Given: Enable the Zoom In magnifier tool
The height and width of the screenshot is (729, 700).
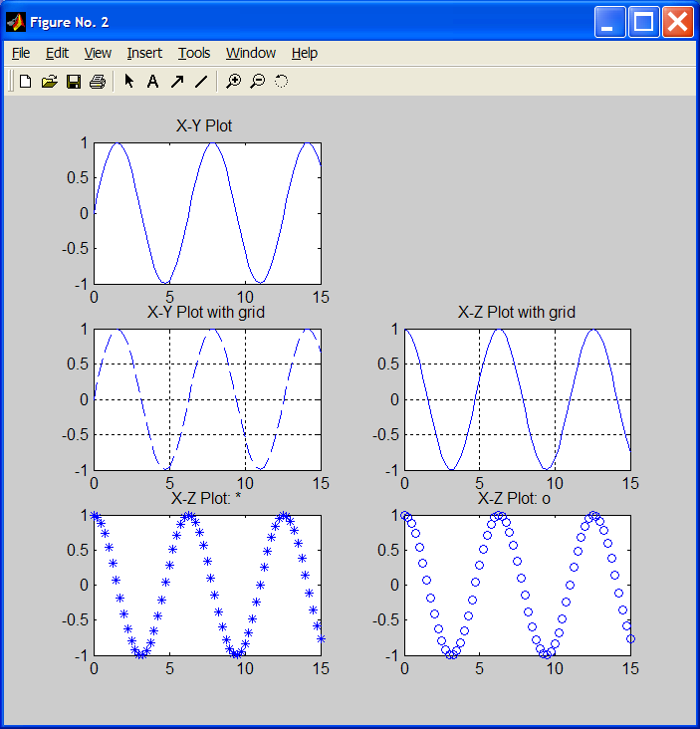Looking at the screenshot, I should (x=233, y=82).
